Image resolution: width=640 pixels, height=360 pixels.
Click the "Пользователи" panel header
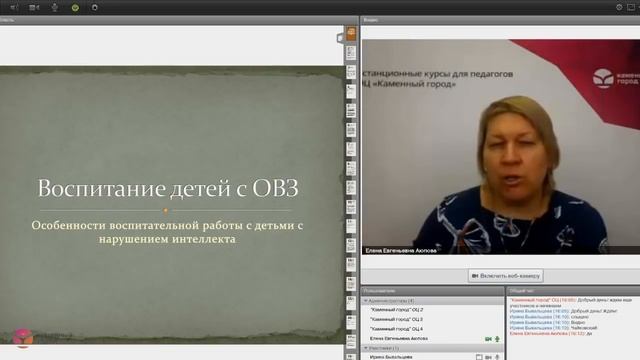click(x=433, y=291)
